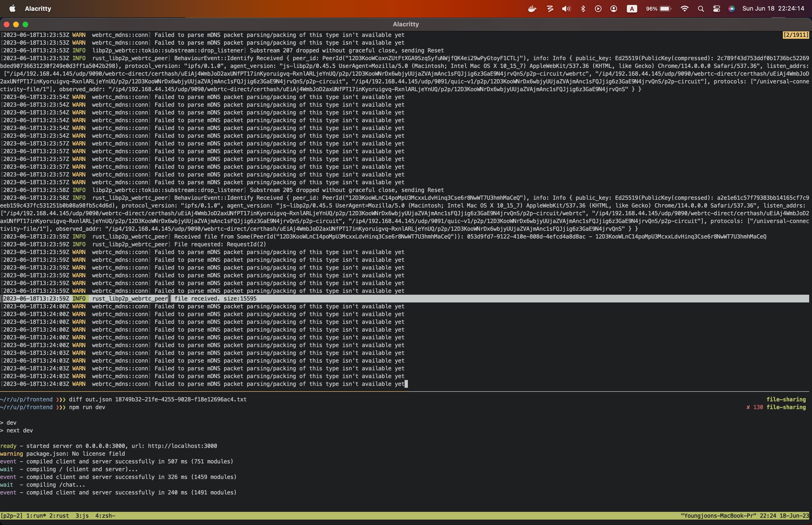The image size is (812, 525).
Task: Click '22:24 18-Jun-23' tmux clock
Action: click(x=784, y=515)
